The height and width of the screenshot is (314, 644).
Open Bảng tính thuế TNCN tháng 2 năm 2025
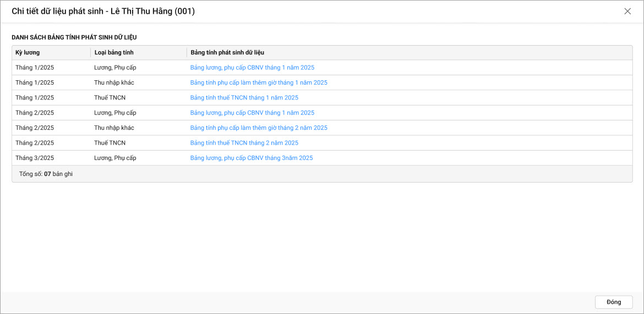point(244,142)
